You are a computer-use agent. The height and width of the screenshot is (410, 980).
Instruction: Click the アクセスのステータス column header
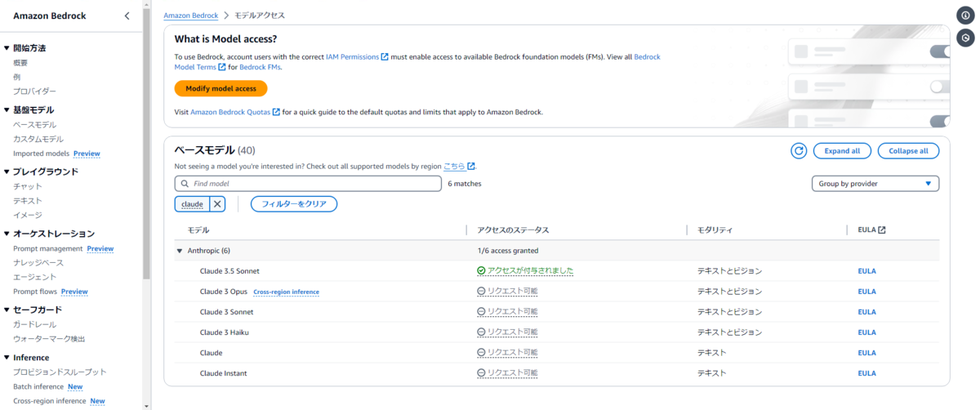click(x=513, y=230)
